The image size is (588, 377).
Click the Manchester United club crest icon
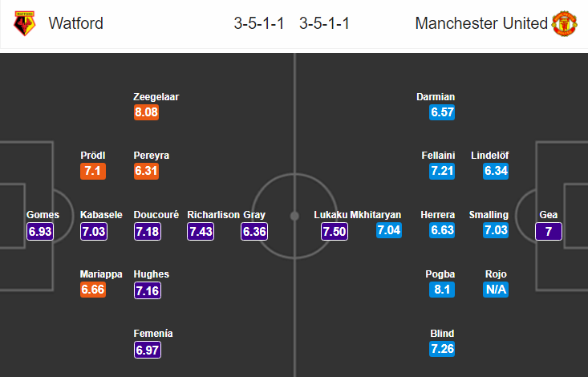coord(564,23)
